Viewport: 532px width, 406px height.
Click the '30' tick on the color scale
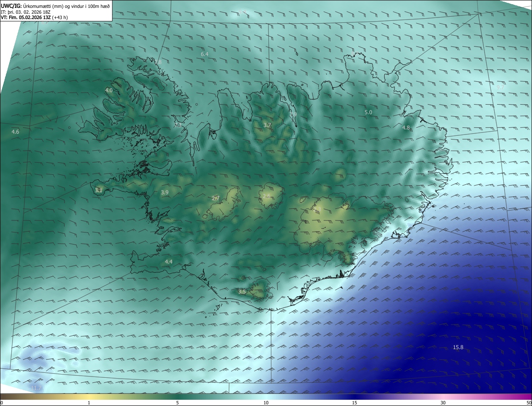[x=443, y=403]
